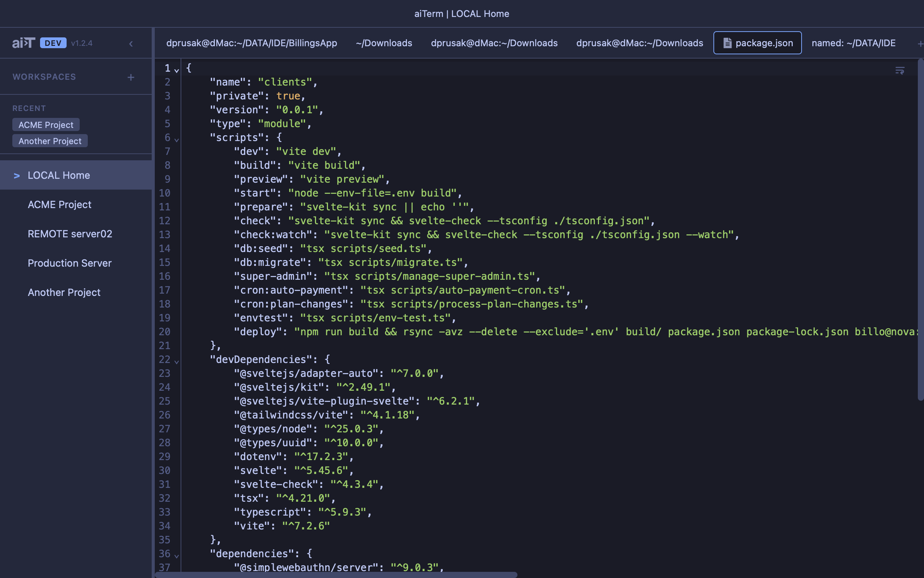The height and width of the screenshot is (578, 924).
Task: Select the Production Server workspace
Action: tap(69, 263)
